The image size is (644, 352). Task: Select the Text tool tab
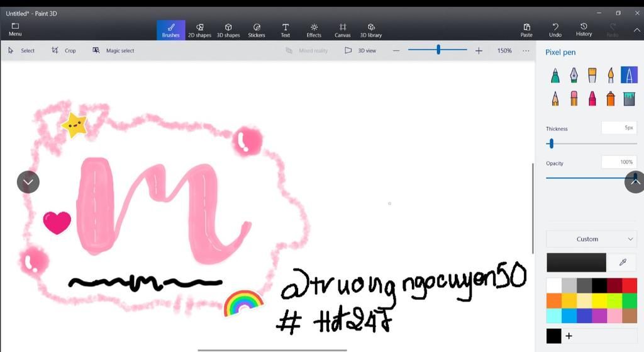(286, 30)
